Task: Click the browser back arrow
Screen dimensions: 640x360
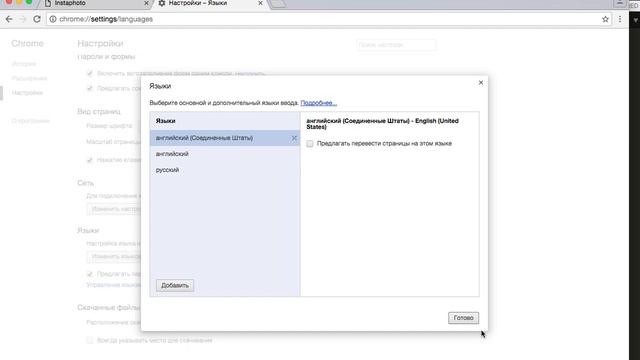Action: (x=9, y=19)
